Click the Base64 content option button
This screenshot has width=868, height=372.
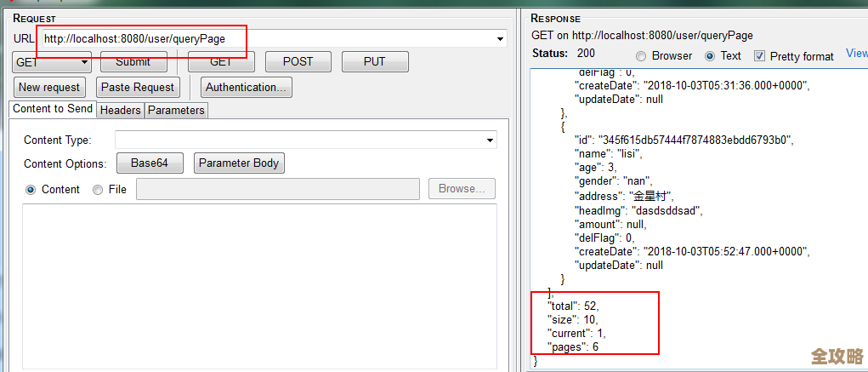point(150,163)
